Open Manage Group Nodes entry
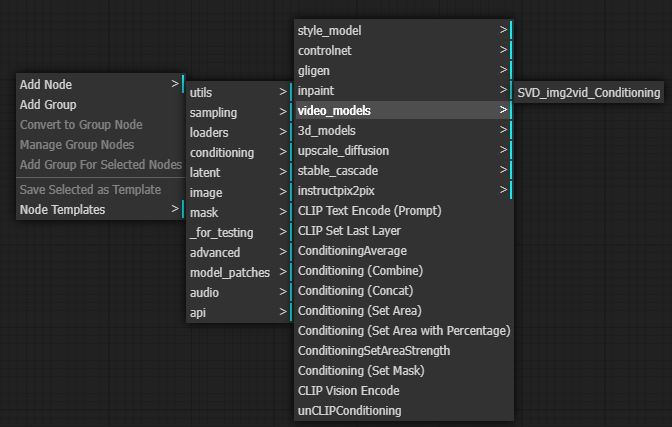 (x=101, y=145)
